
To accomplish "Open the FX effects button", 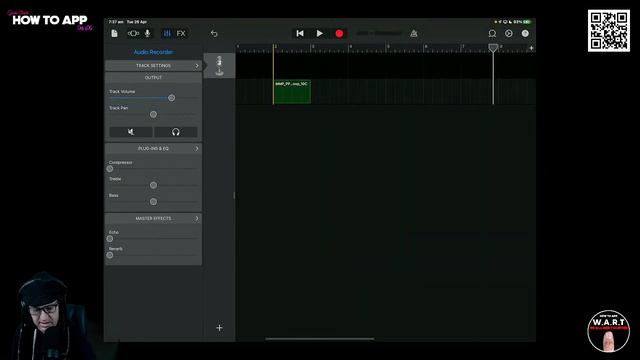I will point(181,33).
